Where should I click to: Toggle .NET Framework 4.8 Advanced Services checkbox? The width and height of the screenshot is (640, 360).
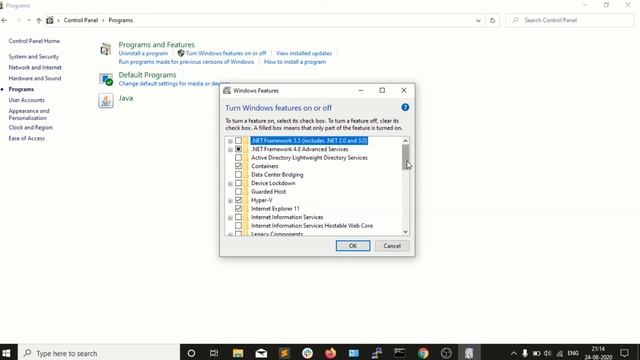[238, 149]
